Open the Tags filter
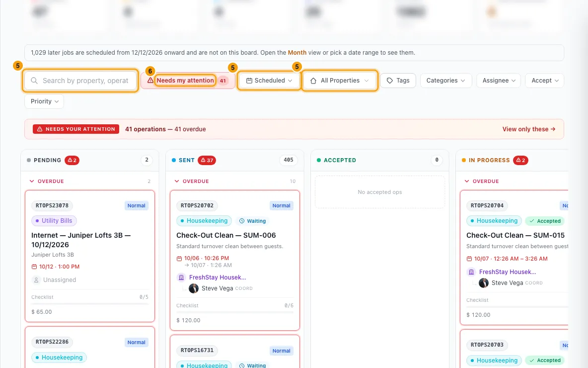The width and height of the screenshot is (588, 368). click(x=398, y=81)
